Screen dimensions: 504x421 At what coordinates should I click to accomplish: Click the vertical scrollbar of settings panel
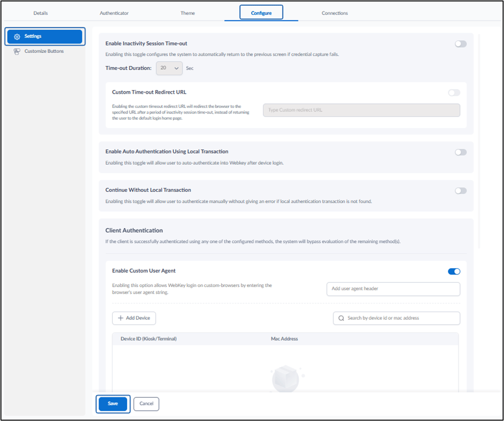pyautogui.click(x=479, y=141)
